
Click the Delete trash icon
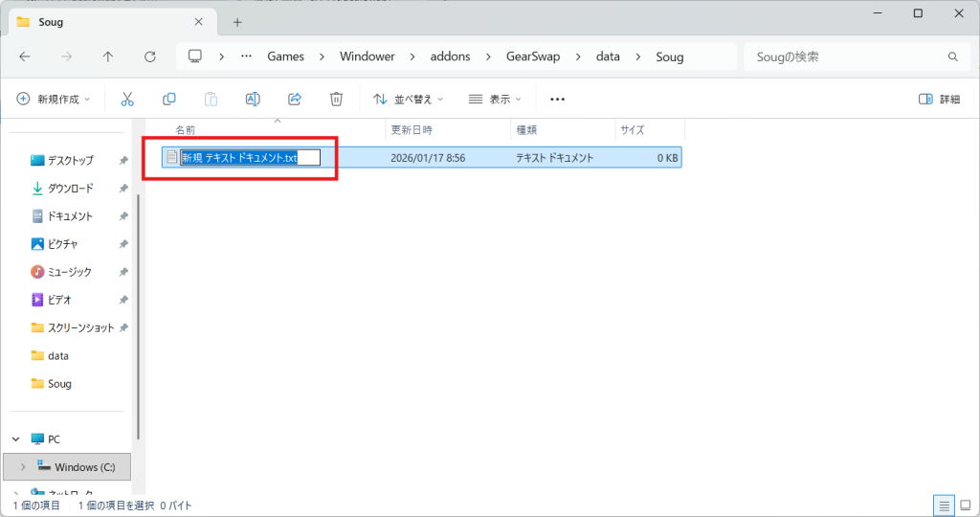point(336,99)
